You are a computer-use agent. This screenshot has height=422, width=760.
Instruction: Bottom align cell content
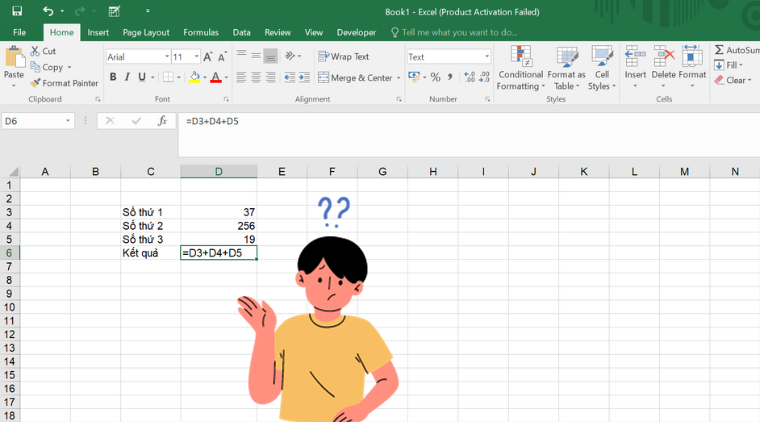point(270,56)
